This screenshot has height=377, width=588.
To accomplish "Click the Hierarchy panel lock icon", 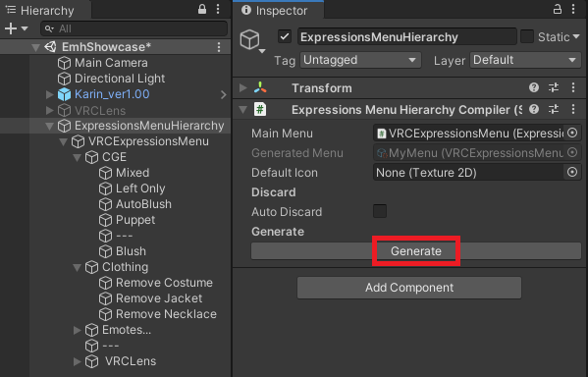I will click(202, 9).
